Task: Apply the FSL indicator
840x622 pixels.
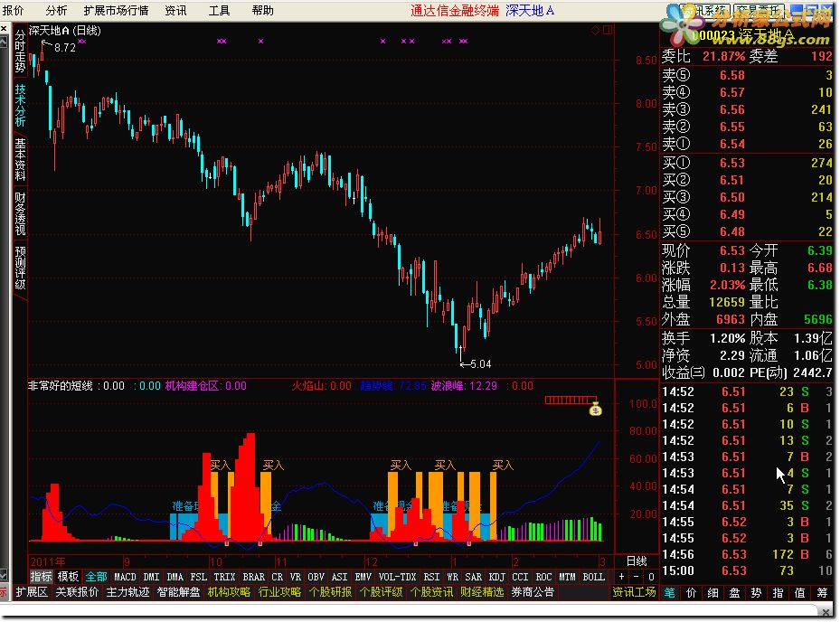Action: 199,577
